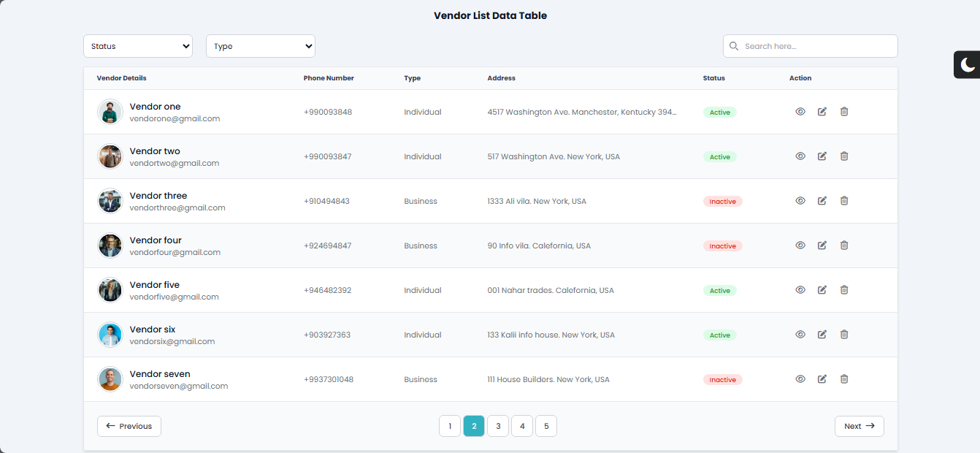Image resolution: width=980 pixels, height=453 pixels.
Task: Click the edit icon for Vendor three
Action: (822, 201)
